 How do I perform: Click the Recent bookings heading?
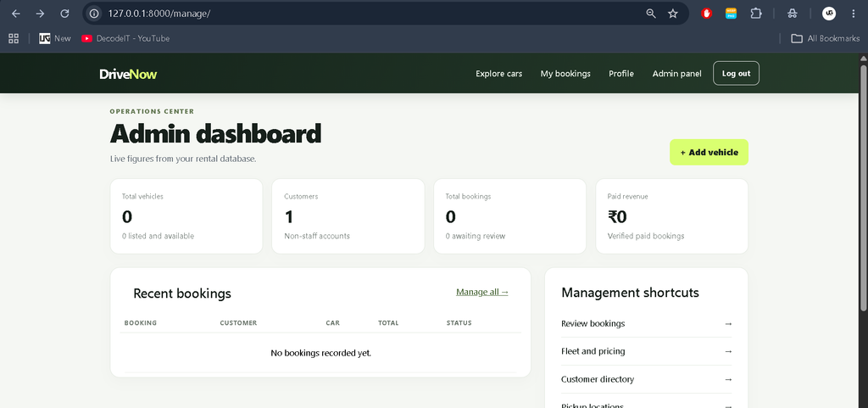click(x=182, y=293)
